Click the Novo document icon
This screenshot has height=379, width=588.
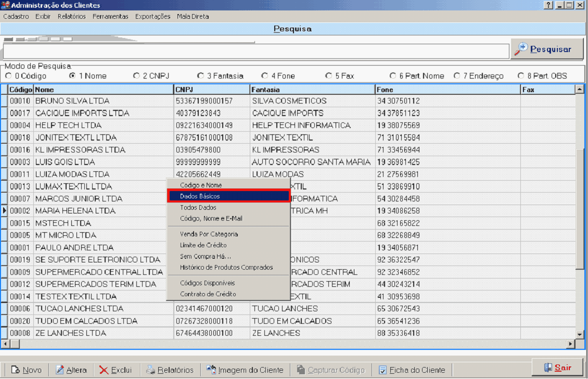click(x=16, y=370)
